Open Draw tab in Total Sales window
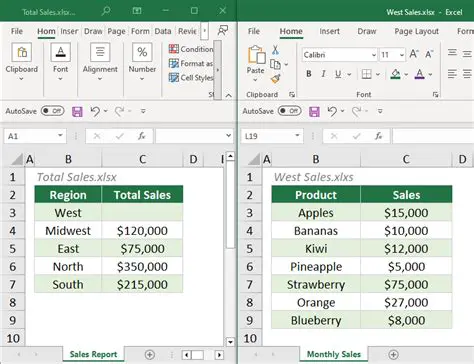474x364 pixels. (93, 31)
